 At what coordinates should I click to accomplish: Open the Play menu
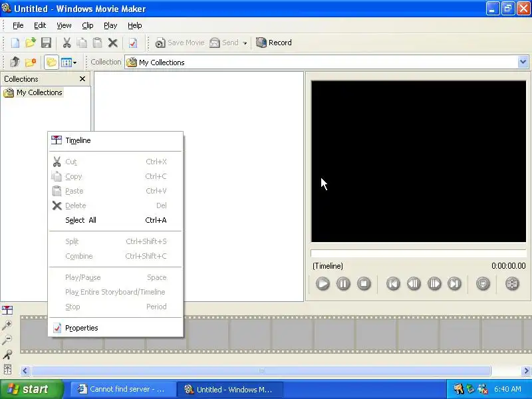pos(110,25)
